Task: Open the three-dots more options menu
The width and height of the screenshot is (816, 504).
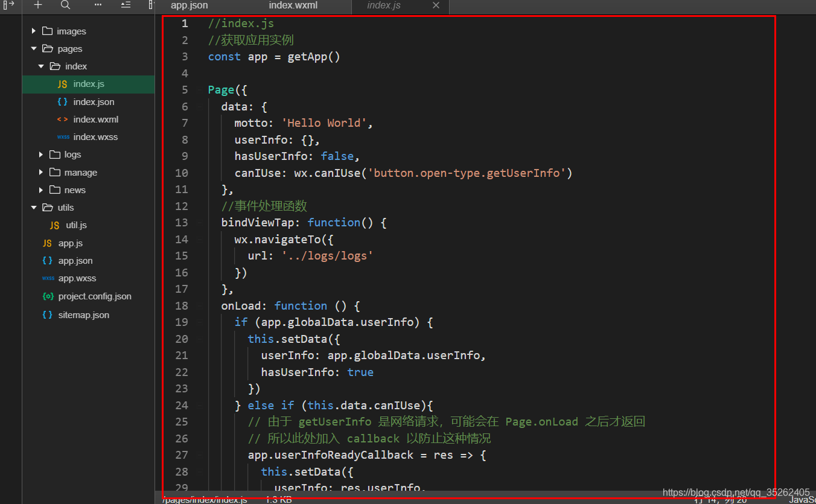Action: coord(98,5)
